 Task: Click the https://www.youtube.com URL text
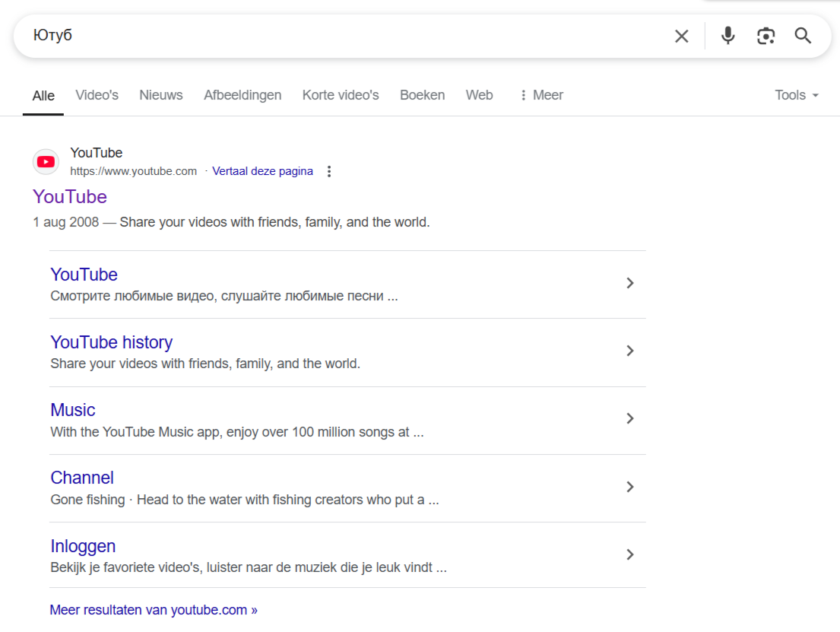(133, 171)
